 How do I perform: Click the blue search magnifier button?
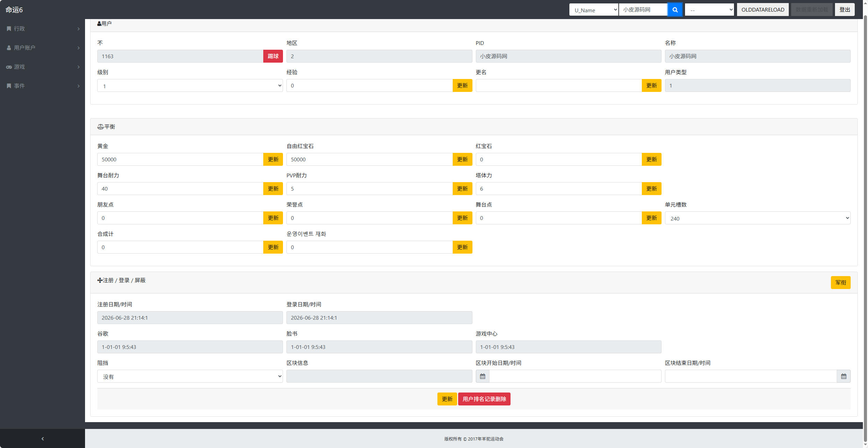coord(675,10)
